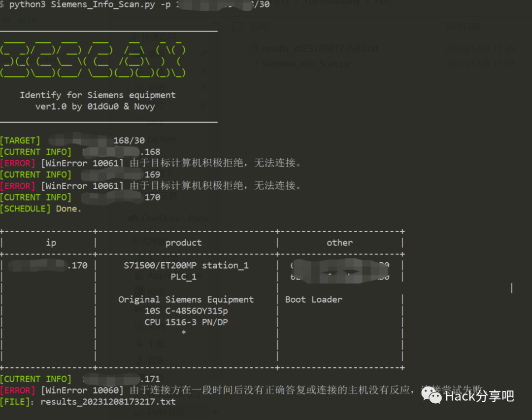Click the 'PLC_1' table entry
The height and width of the screenshot is (420, 532).
[x=184, y=277]
